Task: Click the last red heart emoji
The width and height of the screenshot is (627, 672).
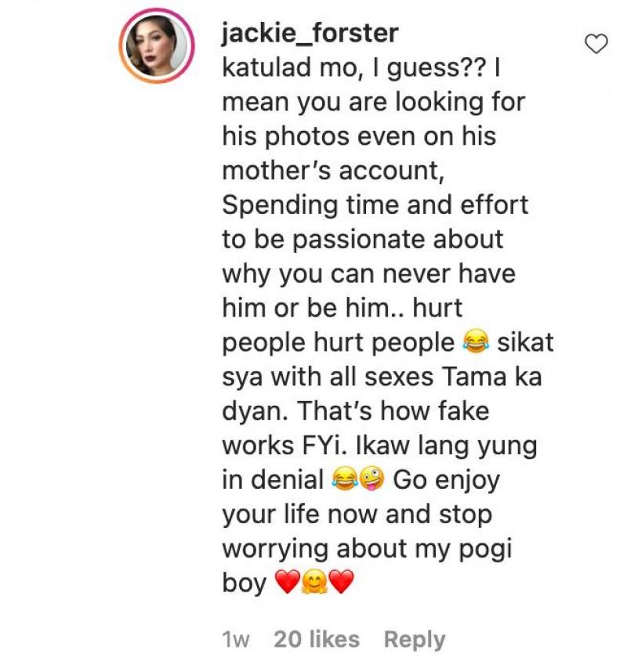Action: click(x=342, y=582)
